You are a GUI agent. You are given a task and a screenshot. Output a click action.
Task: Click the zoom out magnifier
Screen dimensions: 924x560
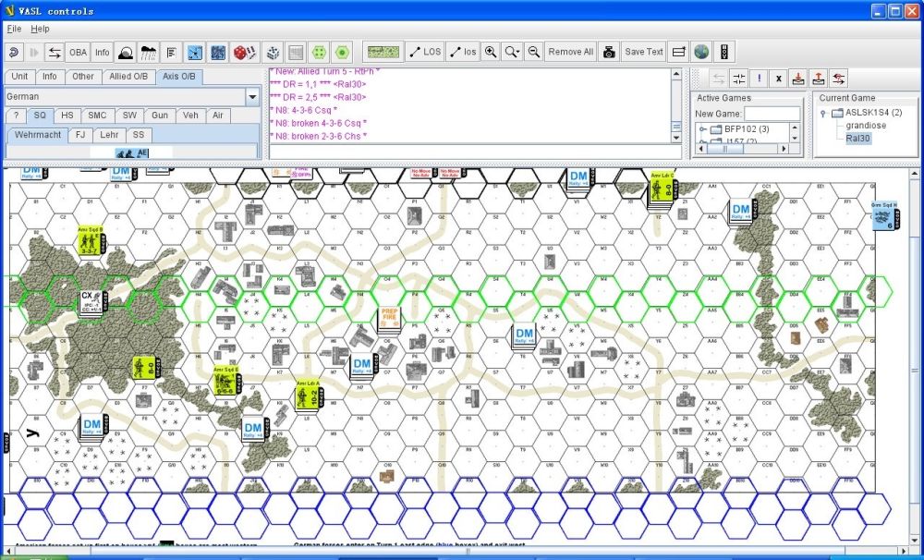tap(533, 53)
